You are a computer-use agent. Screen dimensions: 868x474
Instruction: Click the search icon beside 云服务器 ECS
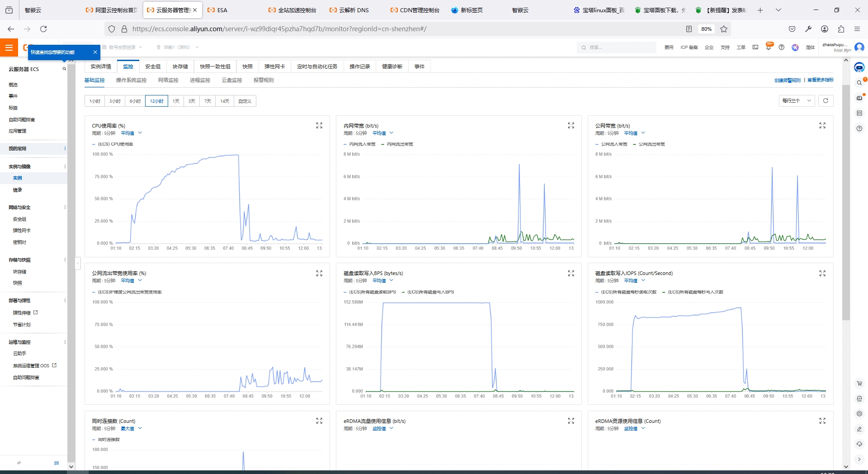tap(64, 69)
